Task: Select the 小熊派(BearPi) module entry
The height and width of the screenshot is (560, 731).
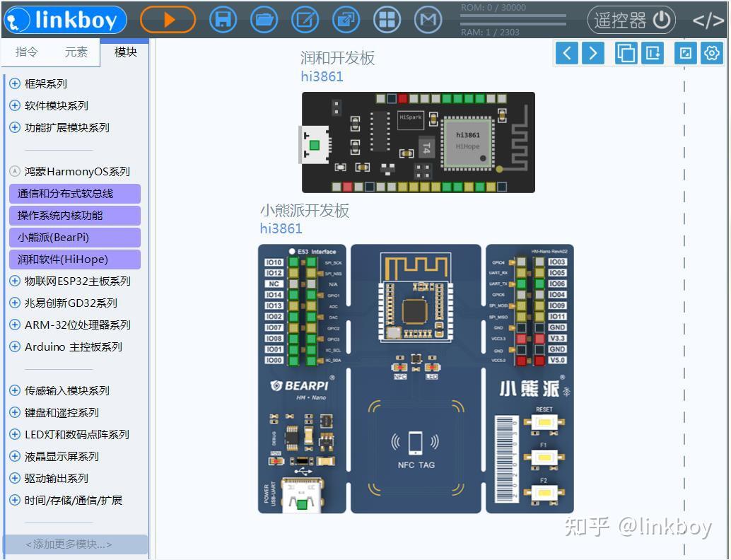Action: pyautogui.click(x=74, y=237)
